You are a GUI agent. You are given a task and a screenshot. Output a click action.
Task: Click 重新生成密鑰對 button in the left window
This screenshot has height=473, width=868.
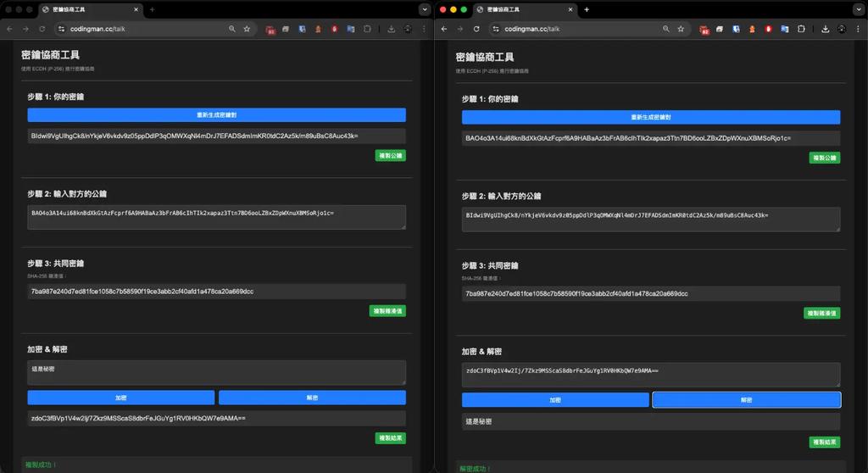click(216, 114)
